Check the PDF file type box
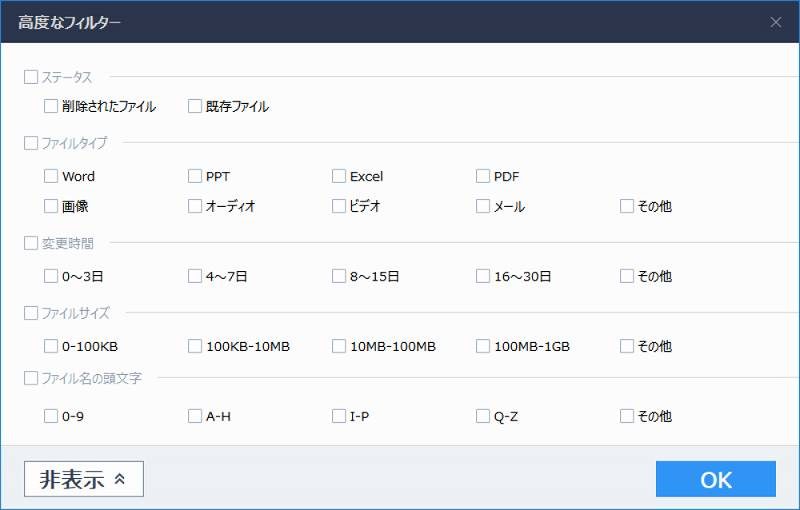The width and height of the screenshot is (800, 510). [x=483, y=176]
